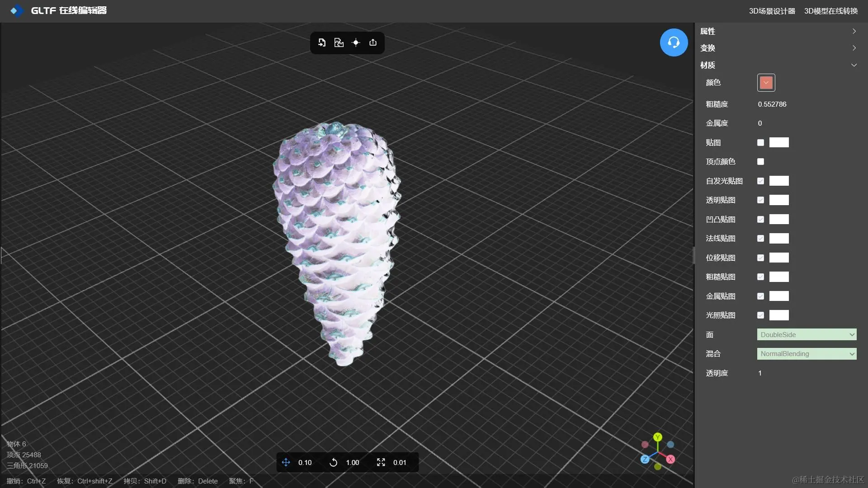Click green Y axis on orientation gizmo
Viewport: 868px width, 488px height.
click(658, 437)
